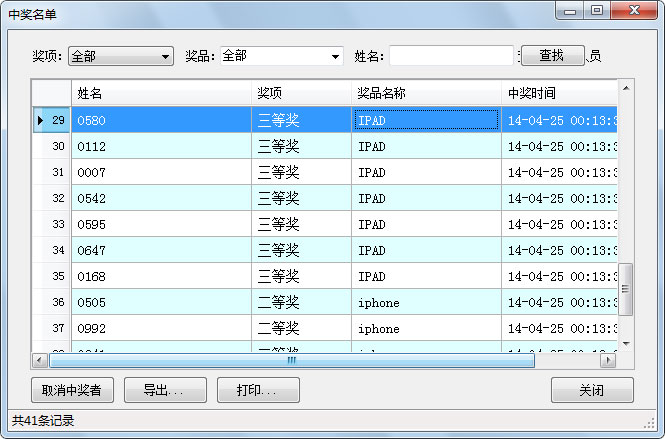
Task: Click the 二等奖 cell in row 0505
Action: pos(301,302)
